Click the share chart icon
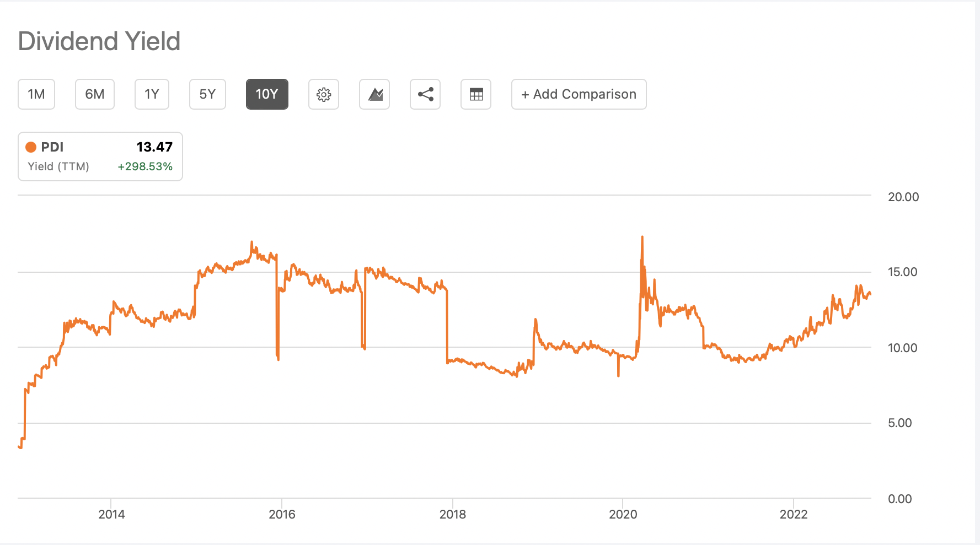This screenshot has height=545, width=980. click(x=425, y=94)
